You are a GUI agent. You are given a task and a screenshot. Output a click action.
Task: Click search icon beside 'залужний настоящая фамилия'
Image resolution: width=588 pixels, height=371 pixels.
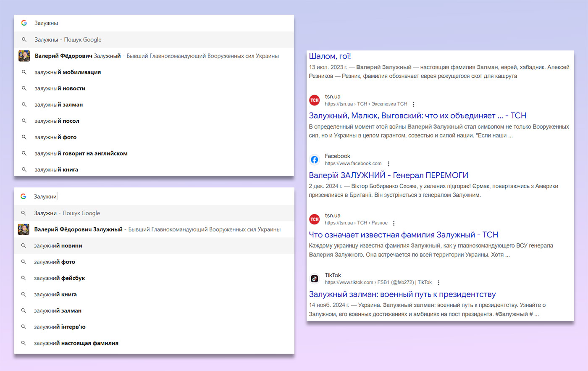[24, 343]
